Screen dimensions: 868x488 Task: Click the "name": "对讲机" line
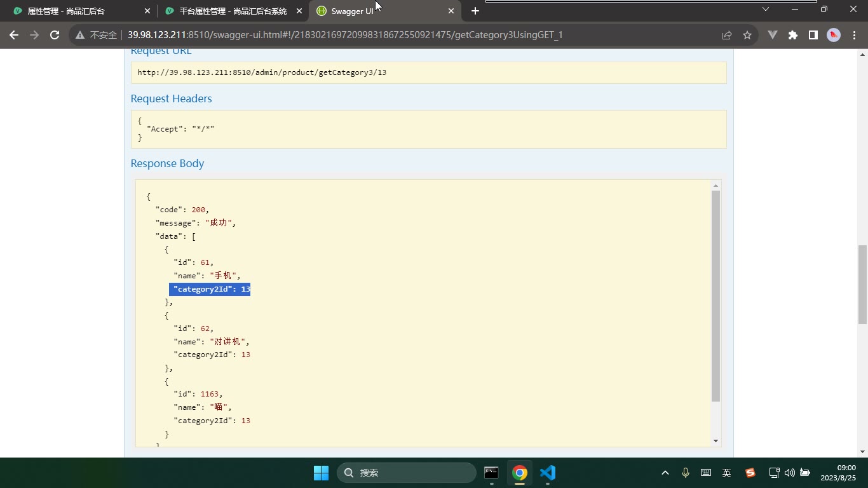[x=212, y=342]
